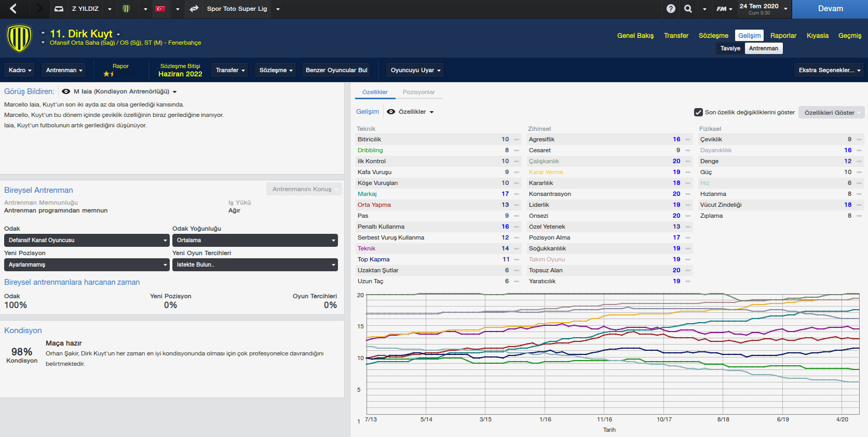Click change indicator dash beside Liderlik
This screenshot has height=437, width=868.
pos(688,205)
